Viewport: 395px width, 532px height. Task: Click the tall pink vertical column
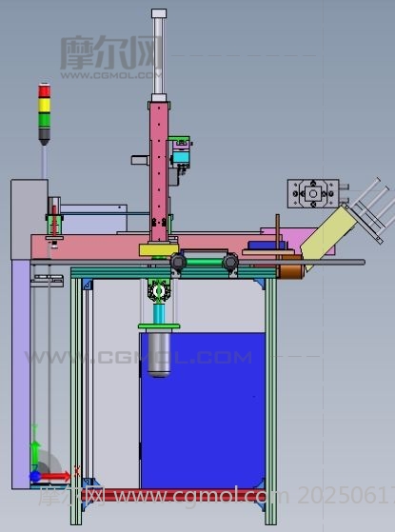click(x=159, y=171)
